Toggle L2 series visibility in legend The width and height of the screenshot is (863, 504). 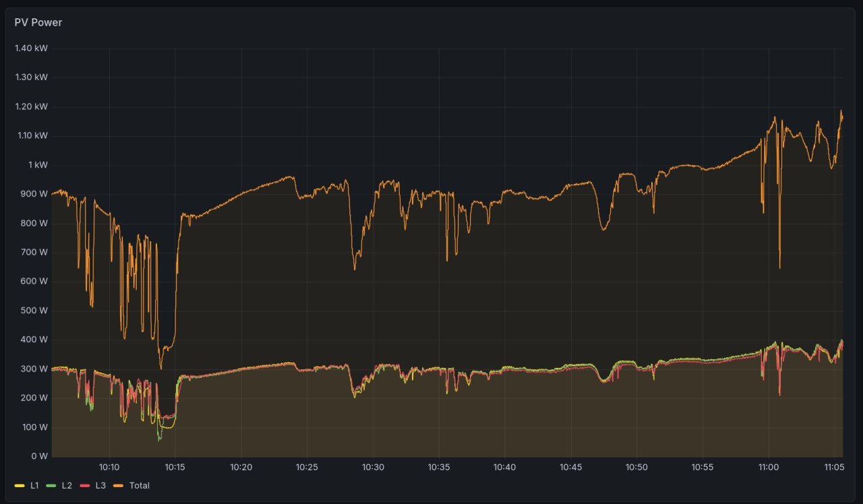(67, 485)
